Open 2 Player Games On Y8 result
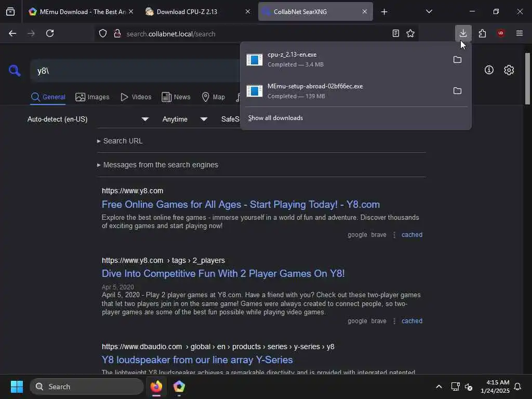This screenshot has width=532, height=399. click(223, 274)
